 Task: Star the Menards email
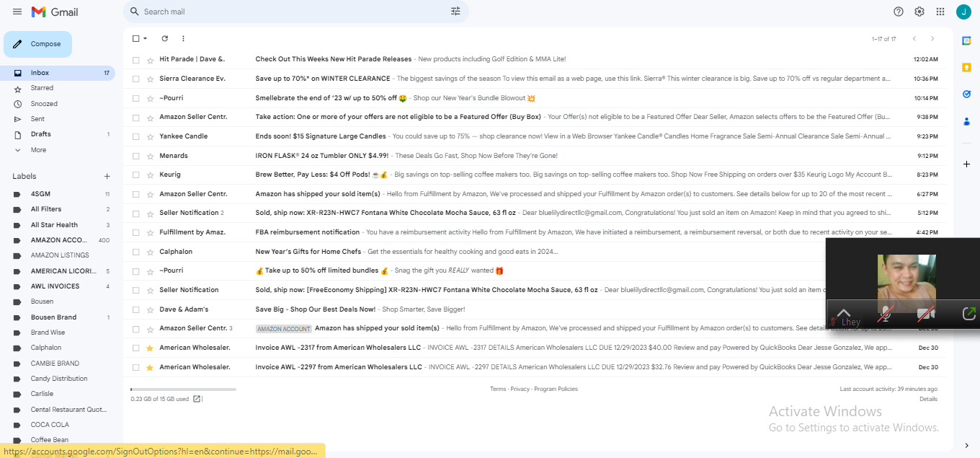[x=150, y=156]
